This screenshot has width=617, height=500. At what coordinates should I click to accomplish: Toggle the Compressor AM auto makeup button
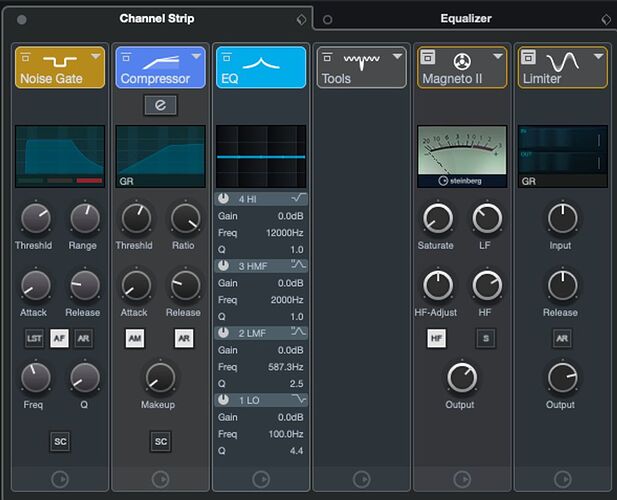135,338
